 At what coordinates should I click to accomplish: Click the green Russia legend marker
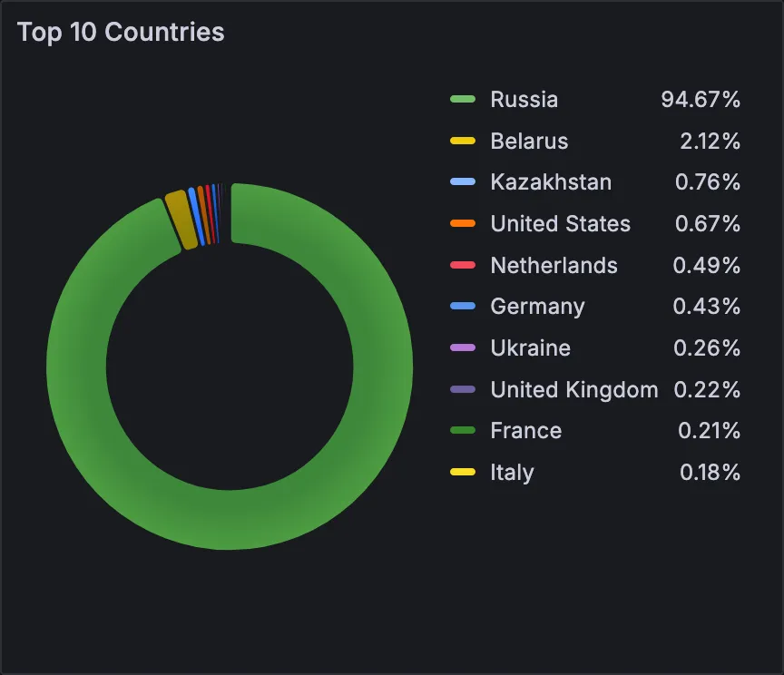pos(465,99)
